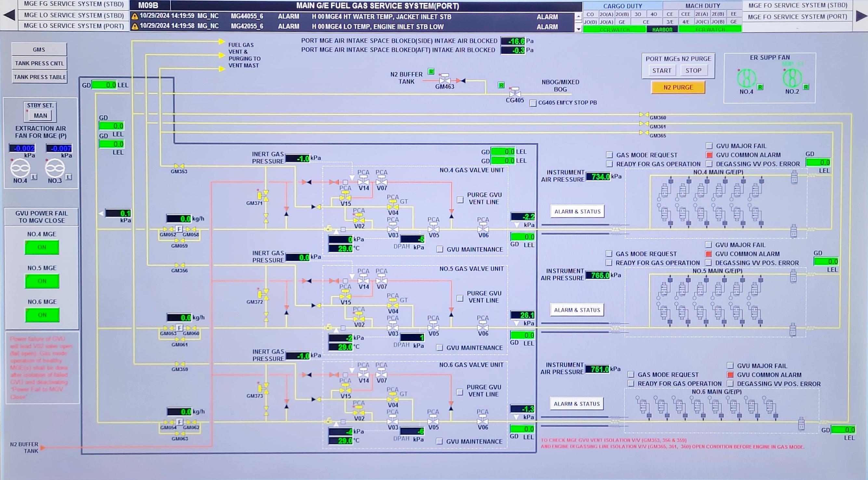Click V04 valve in NO.5 gas valve unit
This screenshot has width=868, height=480.
pyautogui.click(x=393, y=304)
